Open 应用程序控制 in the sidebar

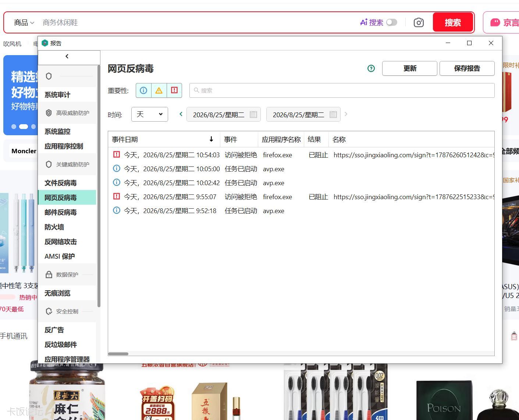[67, 146]
